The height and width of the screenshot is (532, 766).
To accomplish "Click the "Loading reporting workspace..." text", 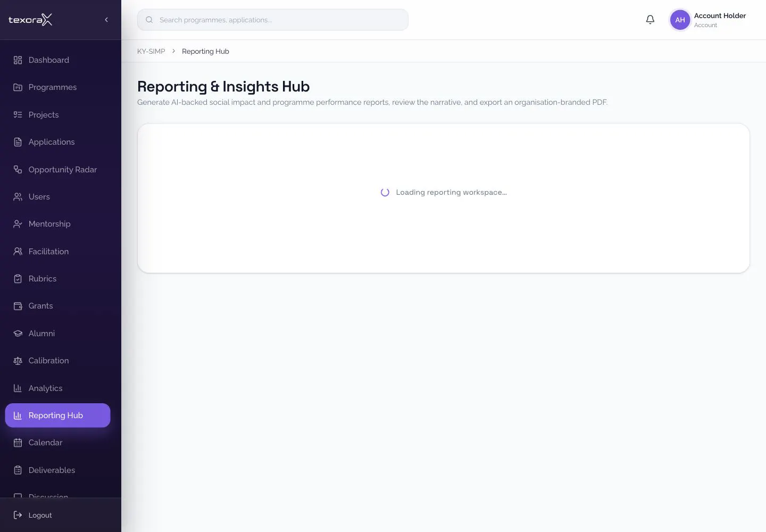I will pos(451,193).
